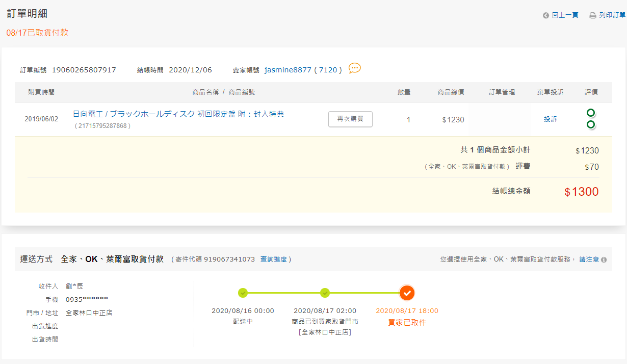
Task: Click the lower green rating circle
Action: click(x=591, y=124)
